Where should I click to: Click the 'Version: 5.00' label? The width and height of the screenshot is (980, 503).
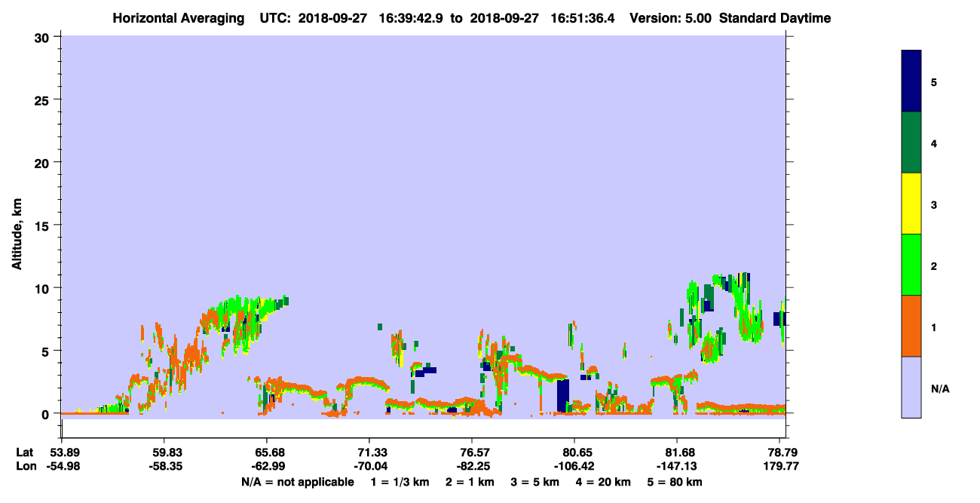670,18
